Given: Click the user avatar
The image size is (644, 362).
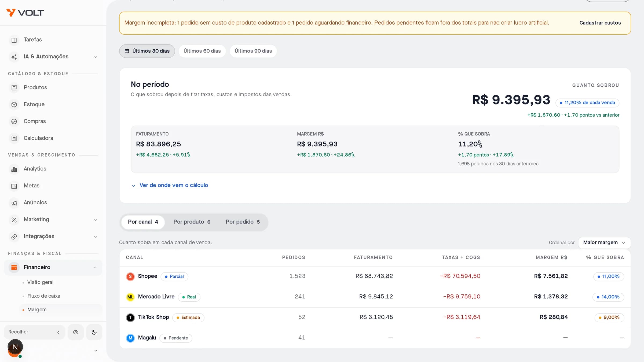Looking at the screenshot, I should pyautogui.click(x=15, y=348).
